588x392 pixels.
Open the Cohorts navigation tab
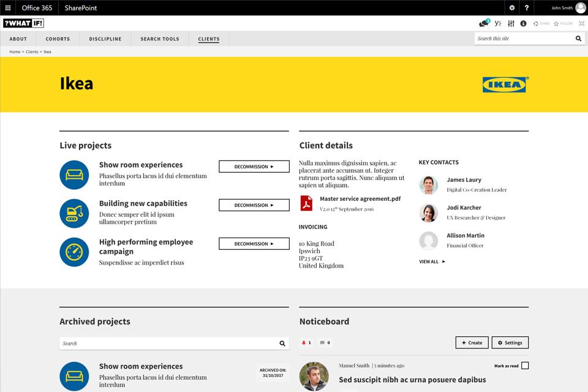coord(58,39)
